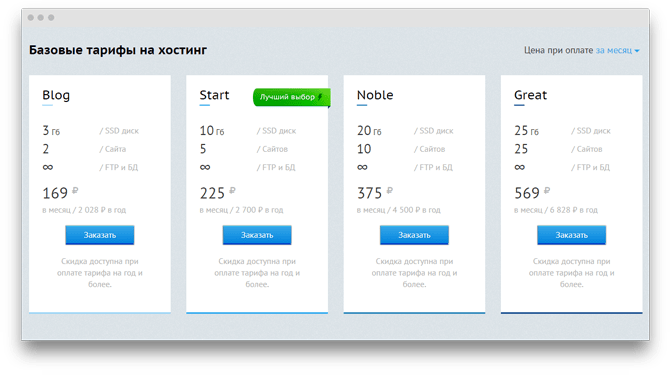Order the Great plan with Заказать
Viewport: 670px width, 377px height.
coord(571,235)
